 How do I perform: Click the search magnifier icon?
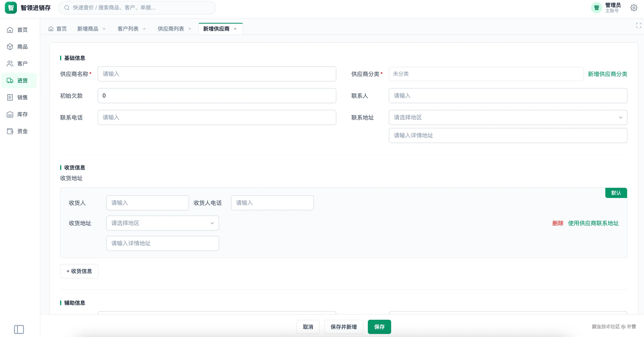[x=67, y=8]
